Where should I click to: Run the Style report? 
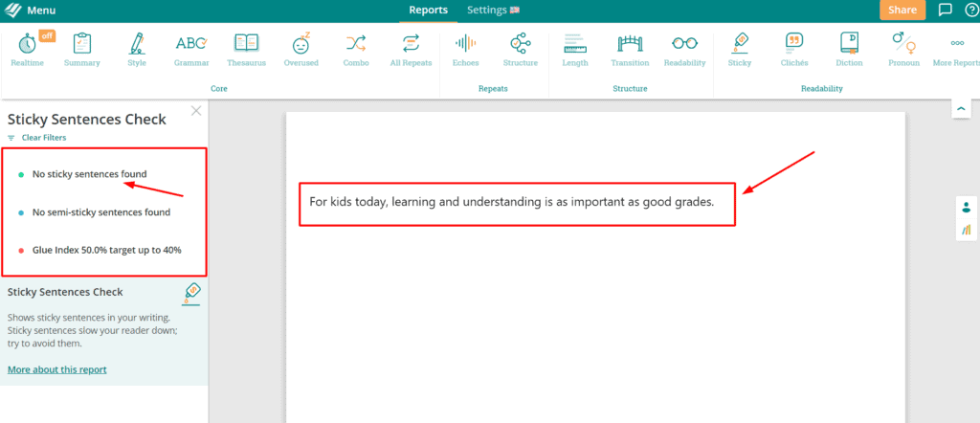point(137,49)
